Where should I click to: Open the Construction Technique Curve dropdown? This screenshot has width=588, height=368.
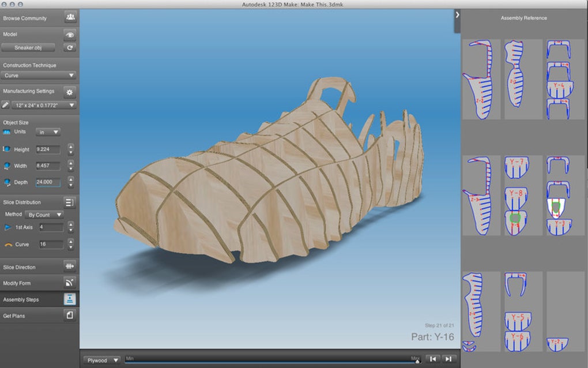39,76
